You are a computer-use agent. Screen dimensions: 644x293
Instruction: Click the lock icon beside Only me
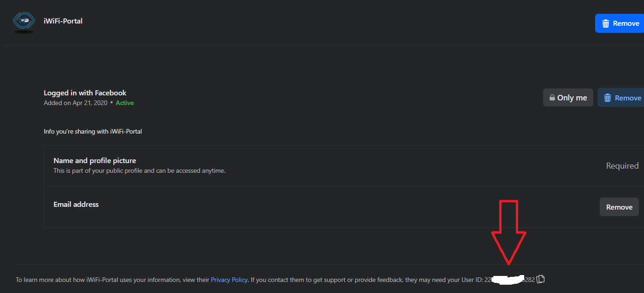tap(552, 98)
